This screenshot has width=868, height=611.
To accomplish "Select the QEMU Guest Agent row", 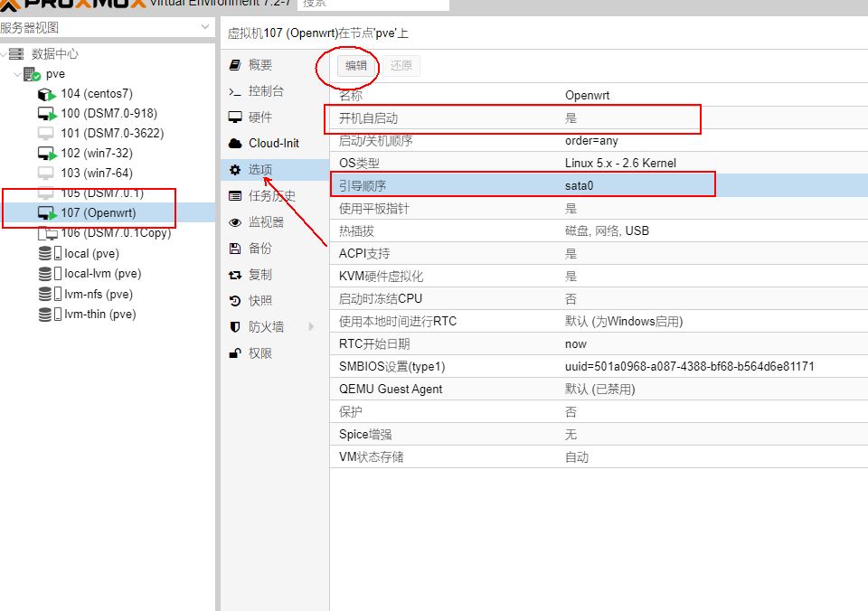I will (x=599, y=389).
